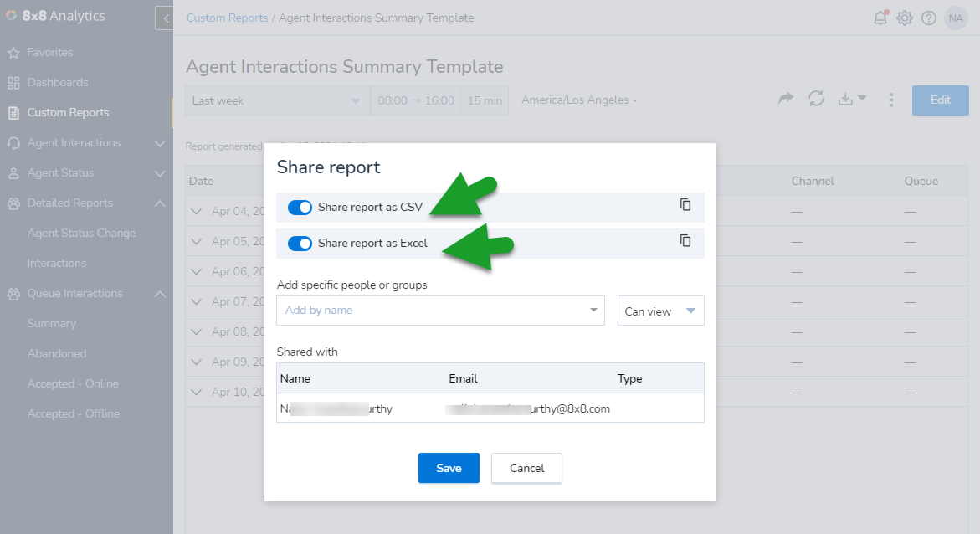This screenshot has width=980, height=534.
Task: Open Agent Status Change report
Action: click(81, 234)
